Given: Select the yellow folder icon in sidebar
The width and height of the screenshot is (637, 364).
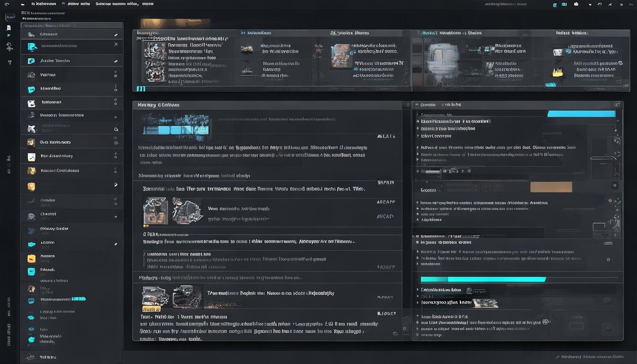Looking at the screenshot, I should click(31, 259).
